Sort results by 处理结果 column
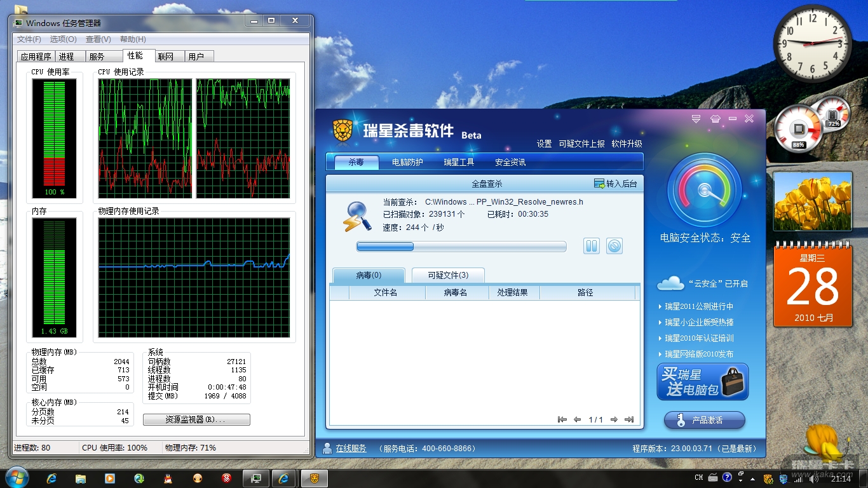 pos(514,292)
